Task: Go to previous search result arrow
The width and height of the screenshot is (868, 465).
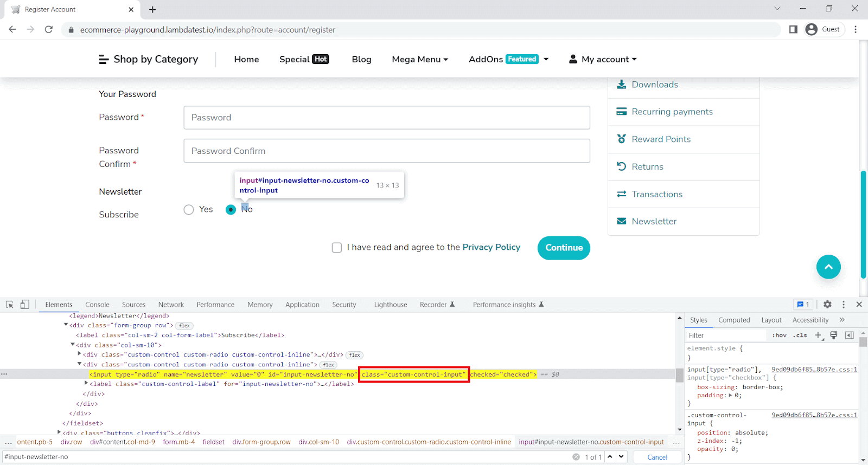Action: (610, 457)
